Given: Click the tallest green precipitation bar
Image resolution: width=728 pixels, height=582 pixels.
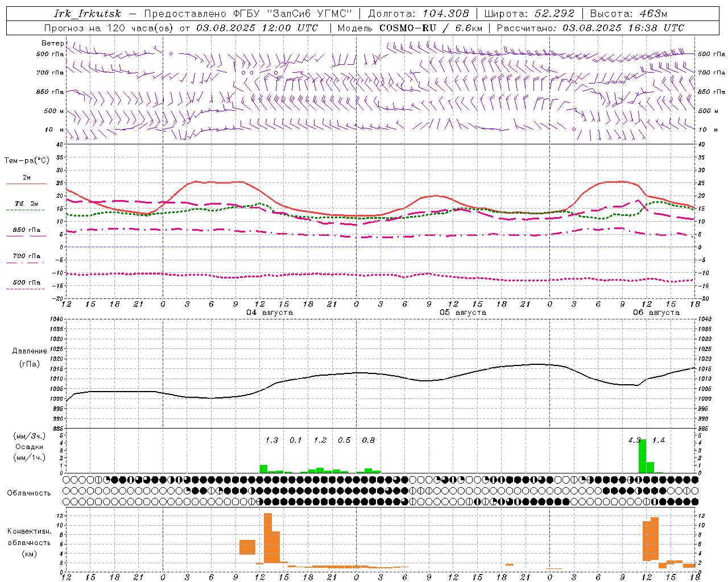Looking at the screenshot, I should pyautogui.click(x=642, y=456).
